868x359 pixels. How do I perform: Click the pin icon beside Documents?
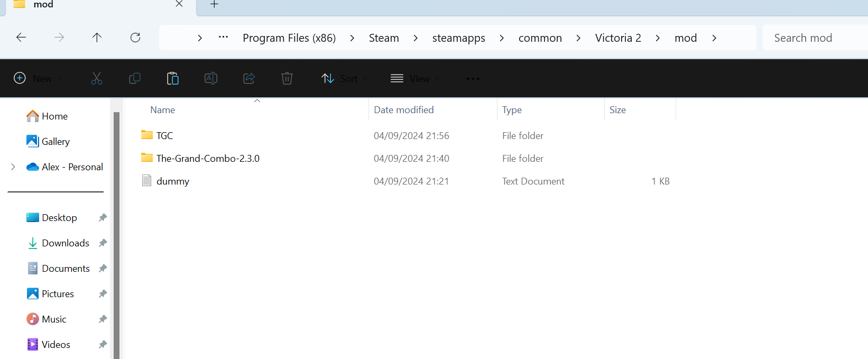[x=103, y=268]
